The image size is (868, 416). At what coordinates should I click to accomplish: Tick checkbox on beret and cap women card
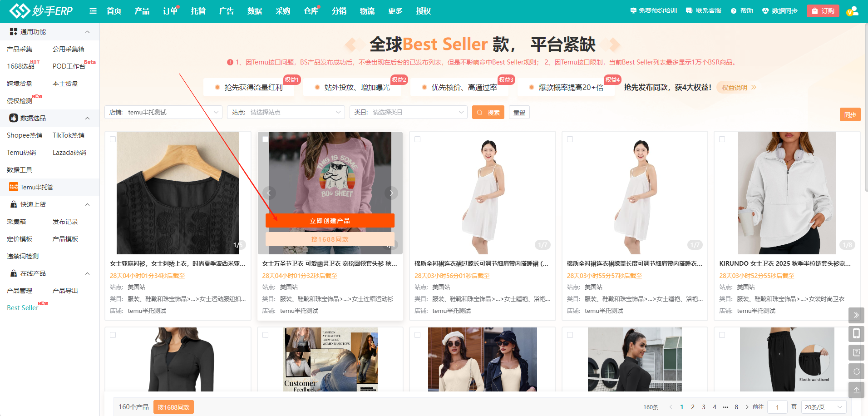point(418,335)
